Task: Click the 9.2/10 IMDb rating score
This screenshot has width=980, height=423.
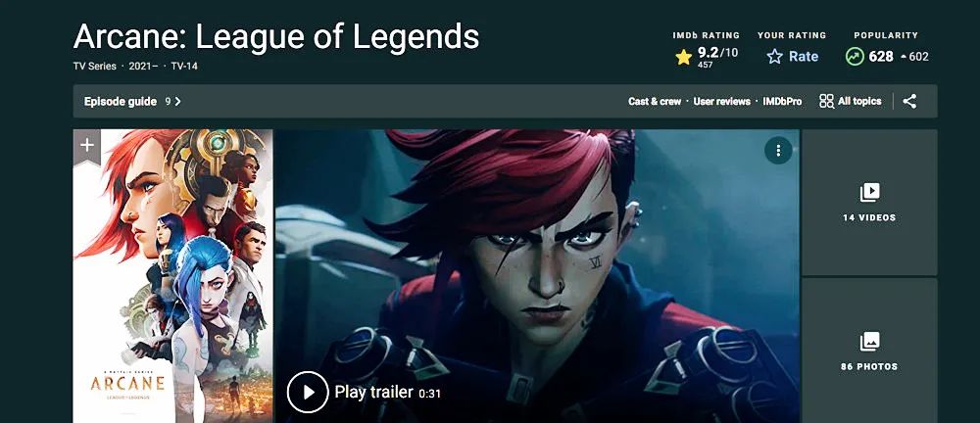Action: coord(717,53)
